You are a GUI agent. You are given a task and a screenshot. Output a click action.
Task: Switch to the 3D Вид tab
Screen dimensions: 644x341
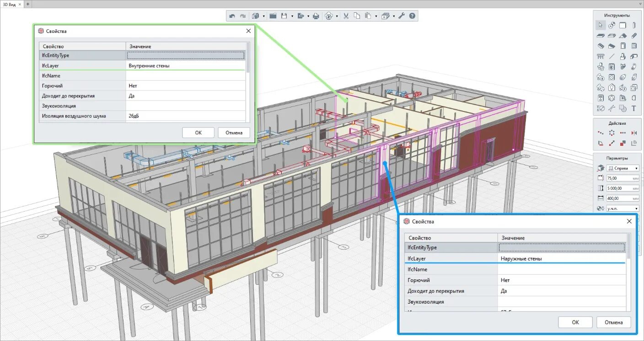tap(9, 4)
